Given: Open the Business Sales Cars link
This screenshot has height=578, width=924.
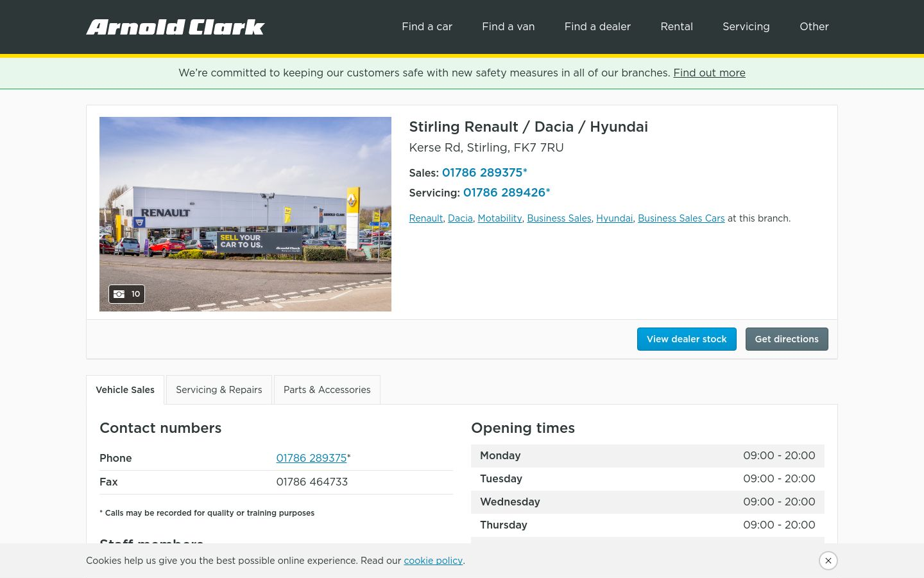Looking at the screenshot, I should click(681, 218).
